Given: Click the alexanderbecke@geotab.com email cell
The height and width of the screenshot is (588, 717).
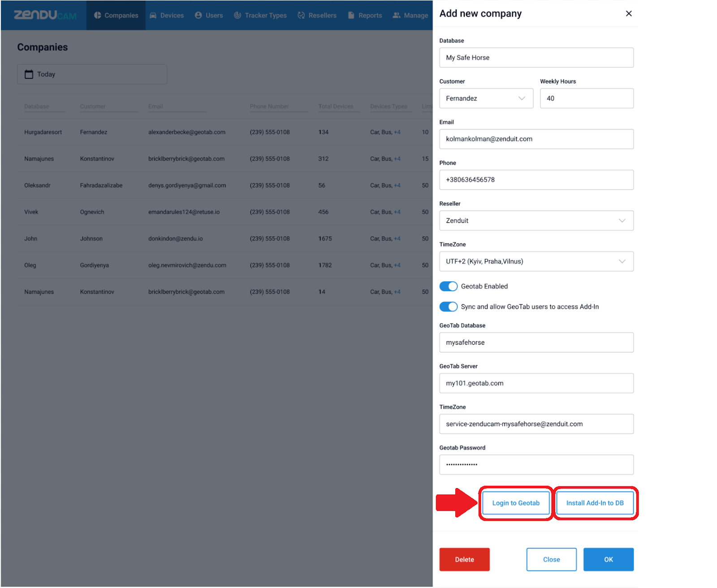Looking at the screenshot, I should 187,132.
